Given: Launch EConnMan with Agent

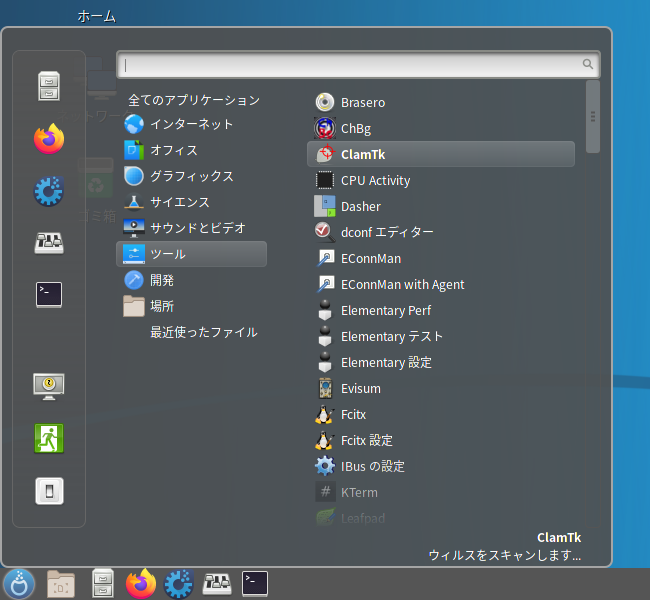Looking at the screenshot, I should click(x=441, y=284).
